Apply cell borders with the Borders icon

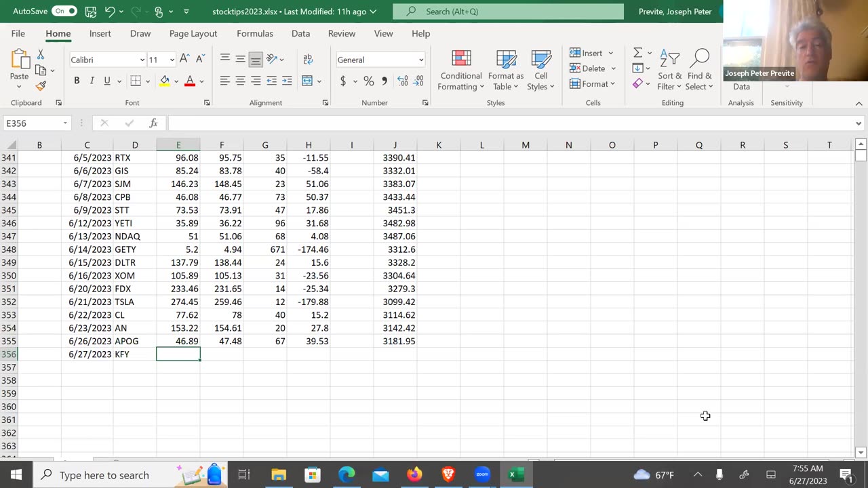[136, 81]
